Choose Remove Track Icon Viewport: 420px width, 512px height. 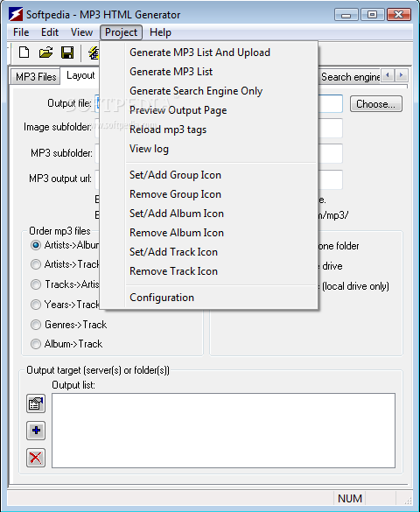tap(209, 271)
